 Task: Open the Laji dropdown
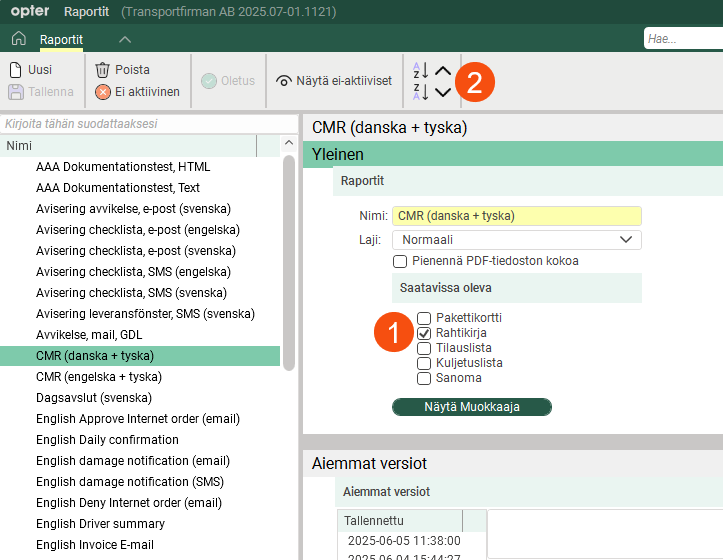coord(515,240)
